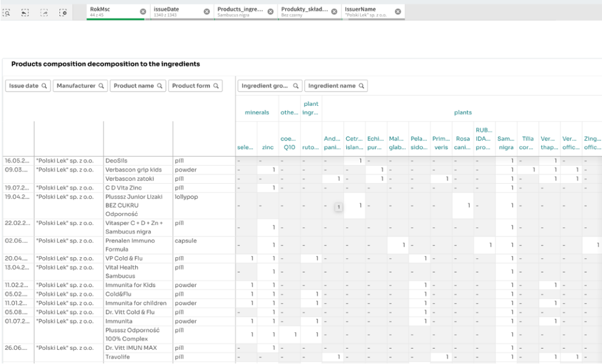Viewport: 602px width, 364px height.
Task: Open the RokMsc selection tab
Action: pos(112,12)
